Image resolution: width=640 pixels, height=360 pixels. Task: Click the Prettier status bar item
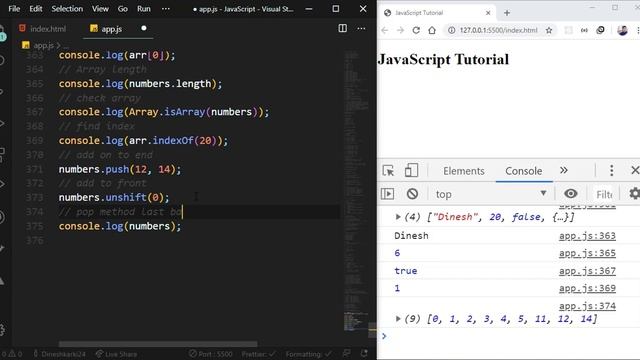pyautogui.click(x=258, y=354)
